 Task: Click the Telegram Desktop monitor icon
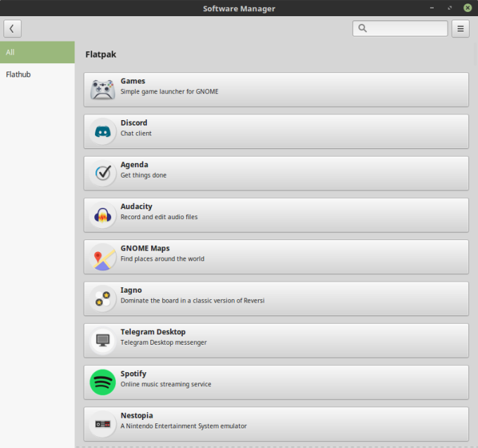[103, 341]
